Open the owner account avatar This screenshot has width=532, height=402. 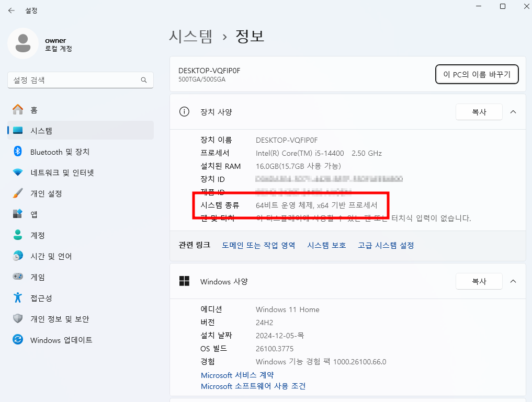23,43
